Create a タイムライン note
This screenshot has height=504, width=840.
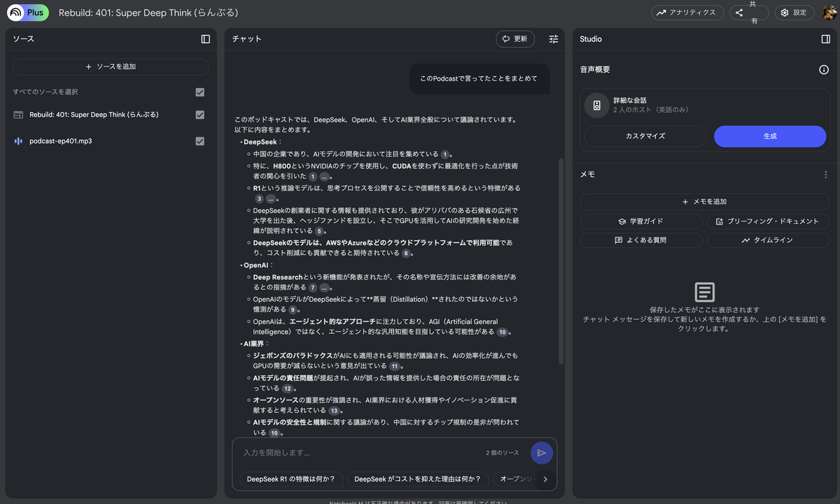(x=768, y=240)
